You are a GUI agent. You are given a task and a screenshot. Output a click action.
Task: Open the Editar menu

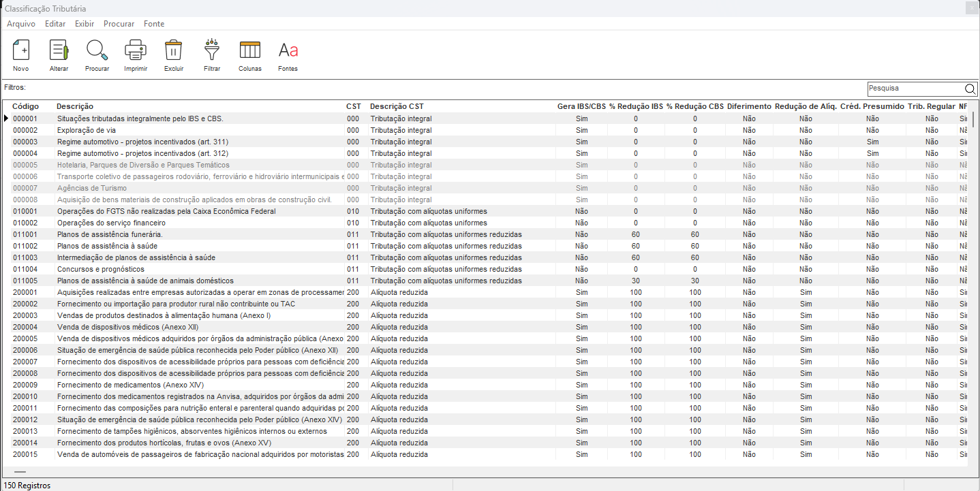click(x=55, y=24)
